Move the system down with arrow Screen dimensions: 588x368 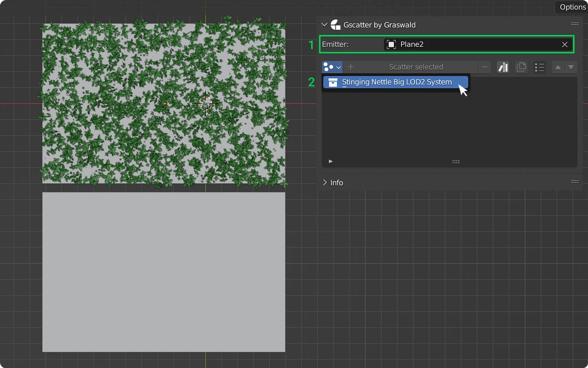point(571,67)
